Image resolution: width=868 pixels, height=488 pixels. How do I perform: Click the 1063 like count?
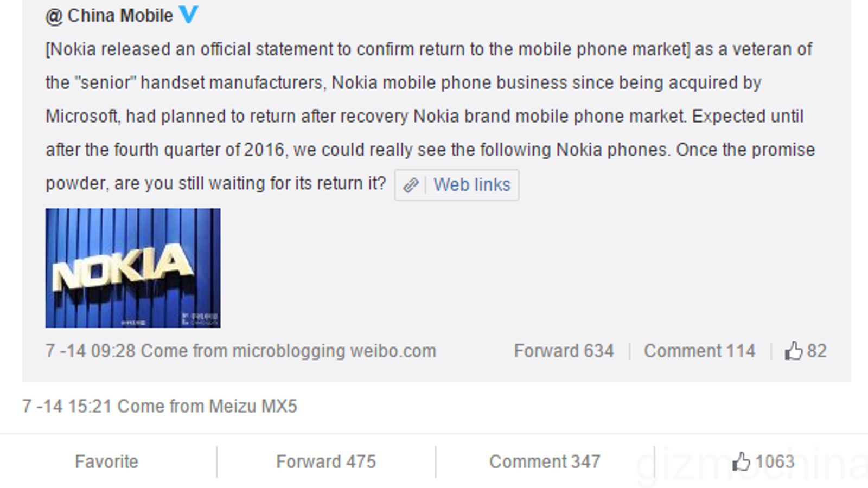point(775,461)
